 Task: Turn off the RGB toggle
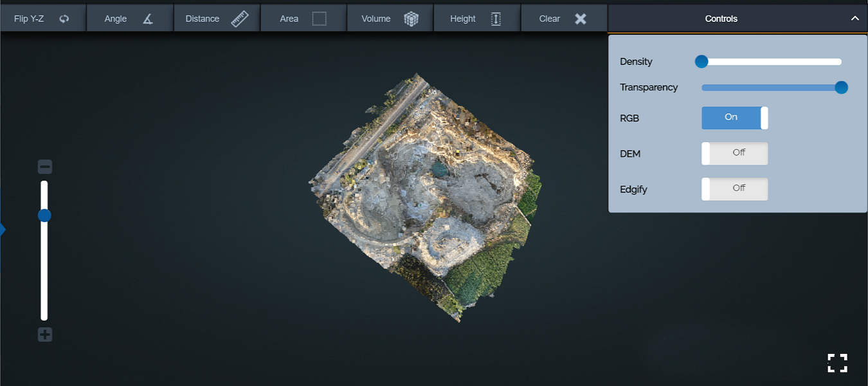point(734,118)
